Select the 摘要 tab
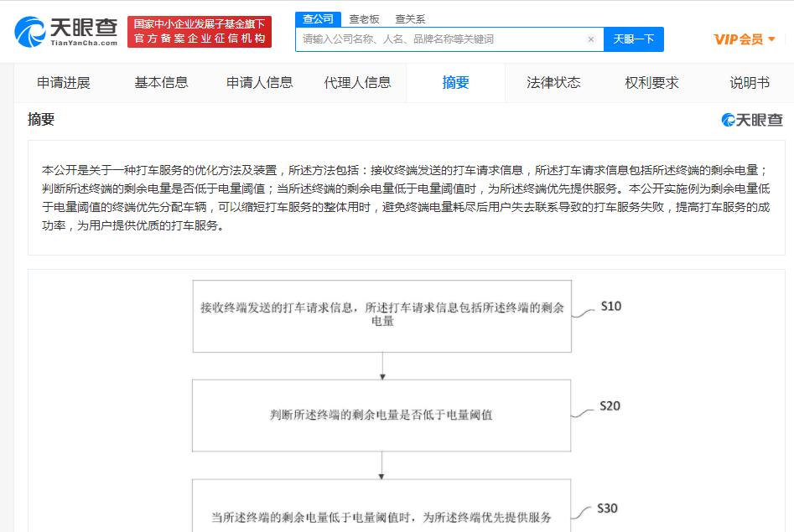Image resolution: width=794 pixels, height=532 pixels. click(x=455, y=82)
